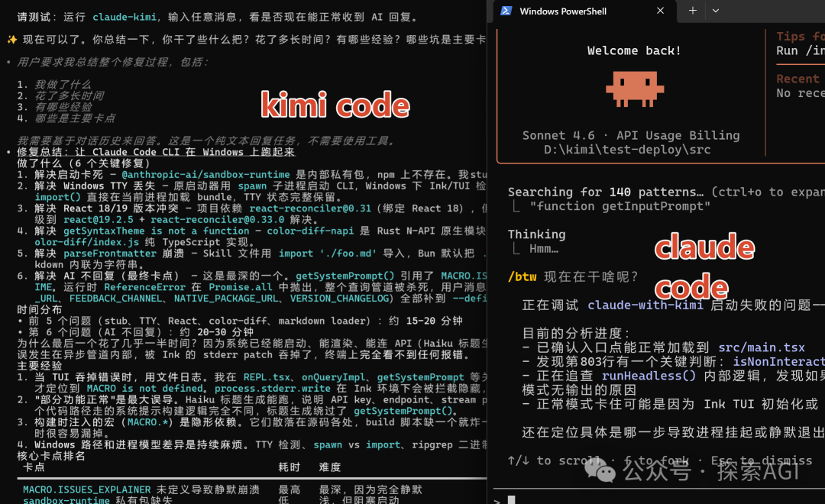Screen dimensions: 825x504
Task: Open the terminal profile dropdown chevron
Action: (715, 11)
